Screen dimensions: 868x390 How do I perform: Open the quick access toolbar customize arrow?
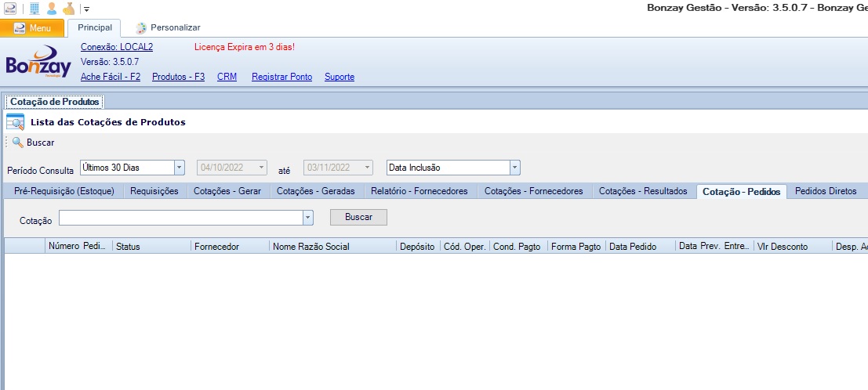86,9
